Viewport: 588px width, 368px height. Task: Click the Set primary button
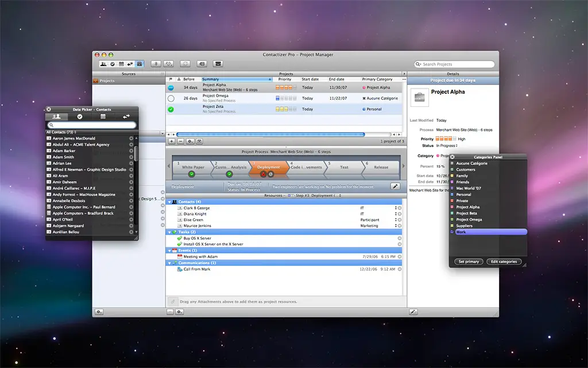point(468,262)
